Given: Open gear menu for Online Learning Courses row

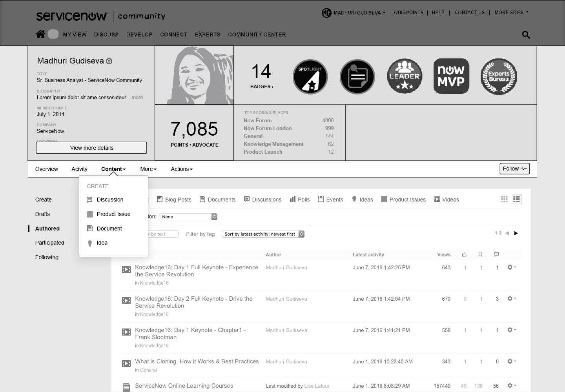Looking at the screenshot, I should click(x=512, y=385).
